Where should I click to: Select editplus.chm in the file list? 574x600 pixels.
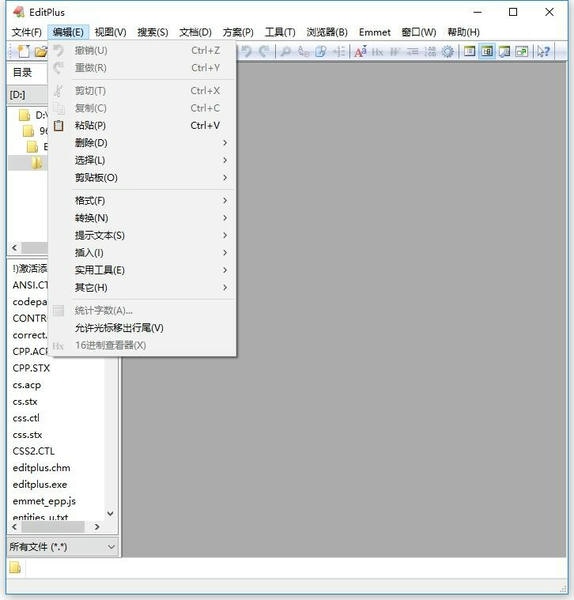click(x=41, y=468)
